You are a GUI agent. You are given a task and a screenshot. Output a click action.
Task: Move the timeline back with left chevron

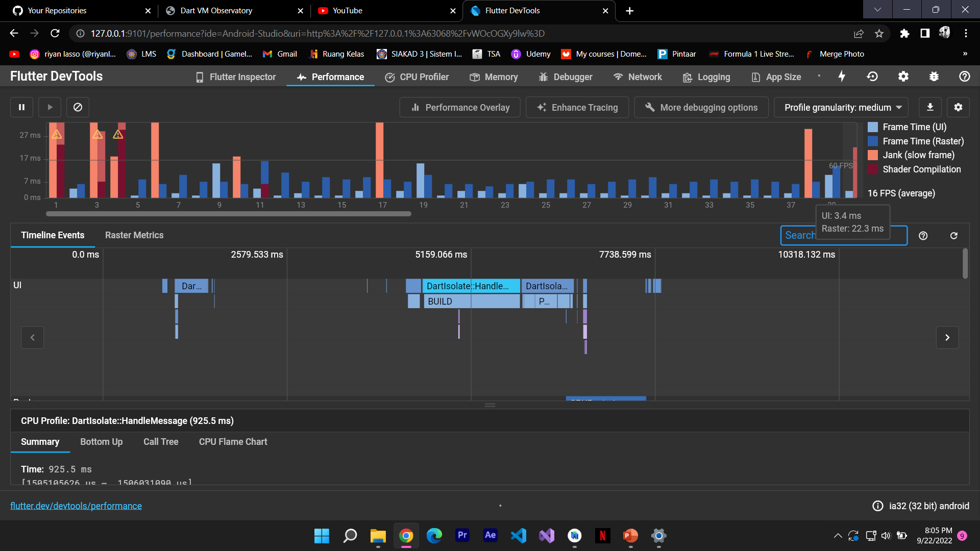point(32,337)
